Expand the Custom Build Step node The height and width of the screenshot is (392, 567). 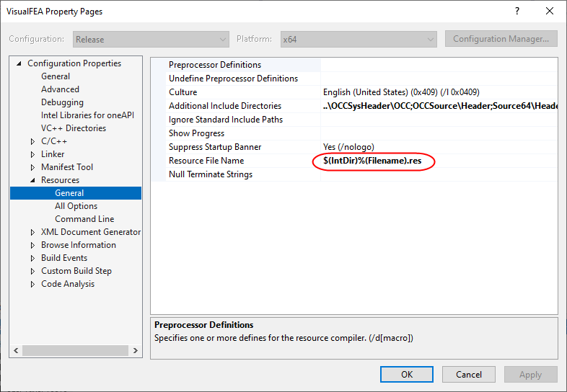[x=32, y=272]
